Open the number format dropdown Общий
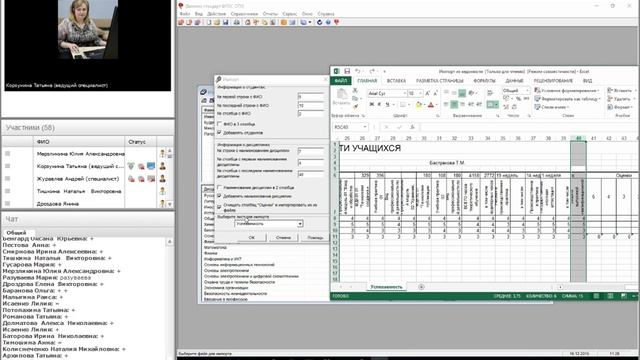 527,90
